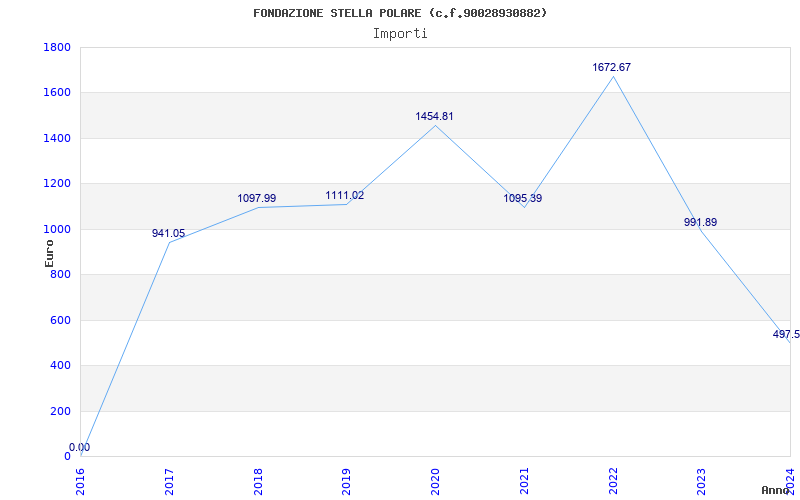800x500 pixels.
Task: Click the 1095.39 data label
Action: 522,198
